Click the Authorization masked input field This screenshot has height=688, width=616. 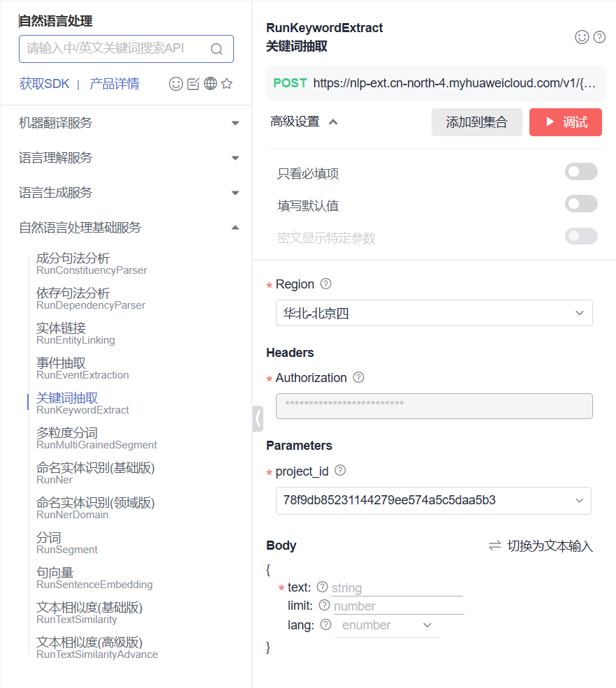434,406
